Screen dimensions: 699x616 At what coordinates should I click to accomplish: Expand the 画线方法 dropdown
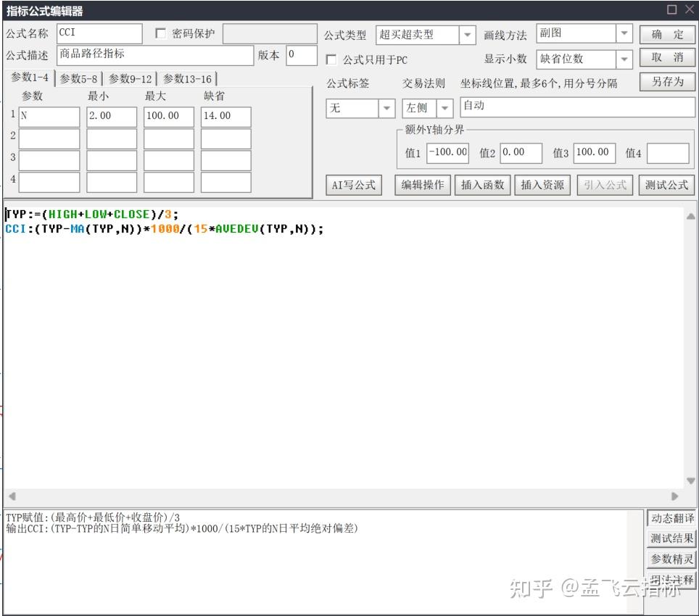pos(624,33)
